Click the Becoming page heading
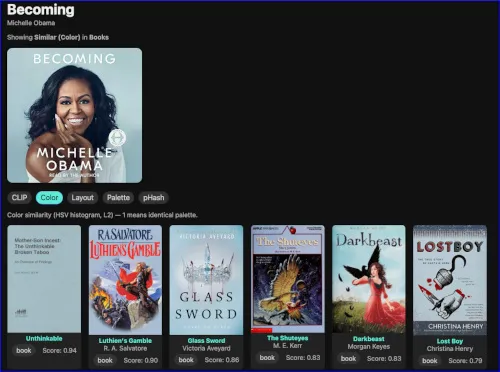 41,10
